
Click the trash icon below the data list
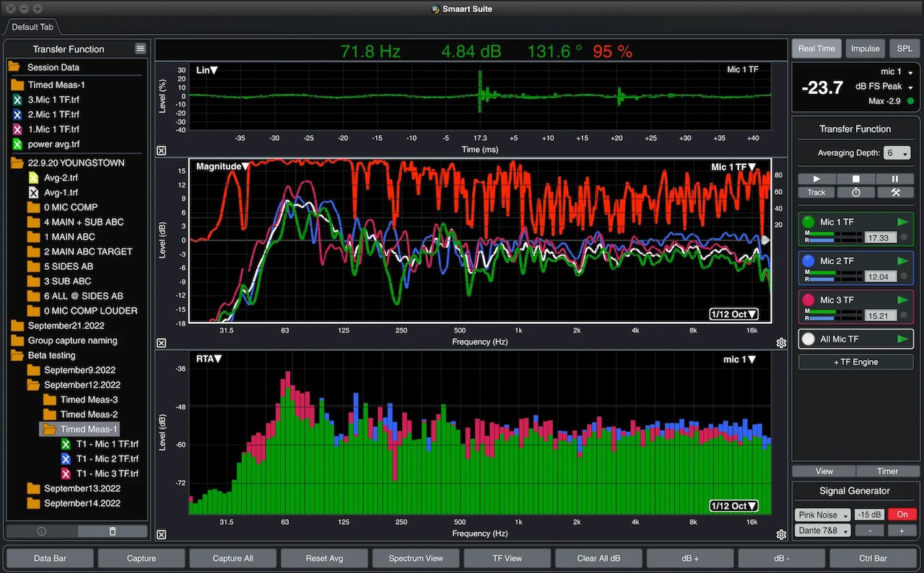point(112,531)
